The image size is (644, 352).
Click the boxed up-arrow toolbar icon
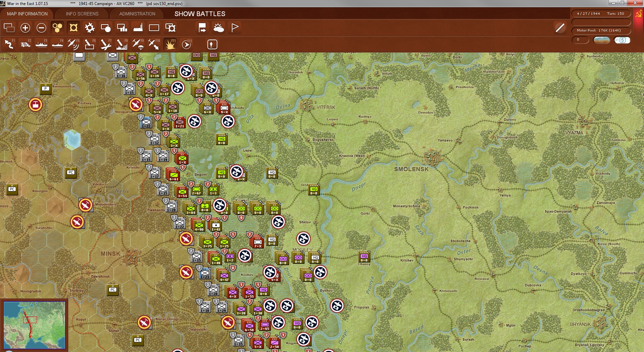[212, 44]
